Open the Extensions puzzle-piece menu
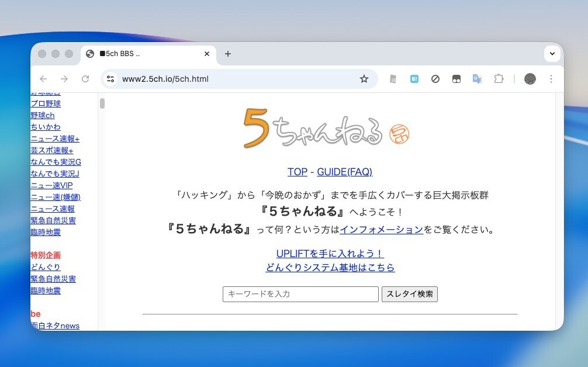 pos(499,79)
